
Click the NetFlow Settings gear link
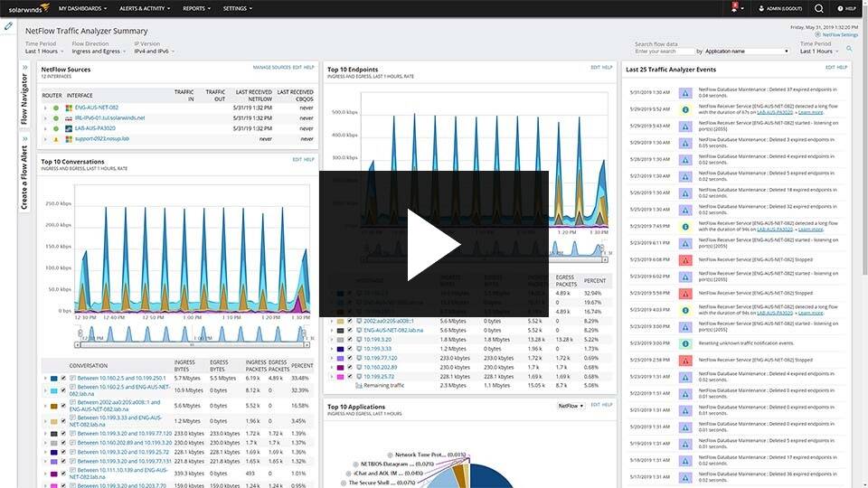[x=836, y=34]
